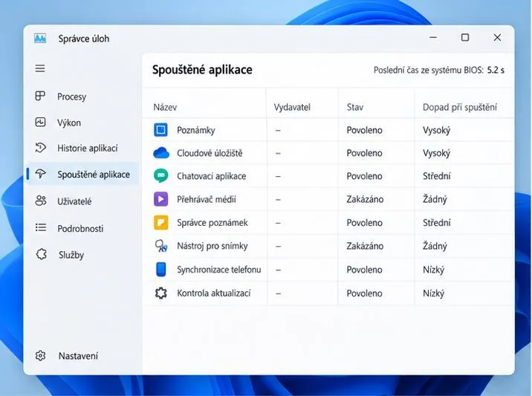532x396 pixels.
Task: Switch to the Procesy tab
Action: [x=71, y=97]
